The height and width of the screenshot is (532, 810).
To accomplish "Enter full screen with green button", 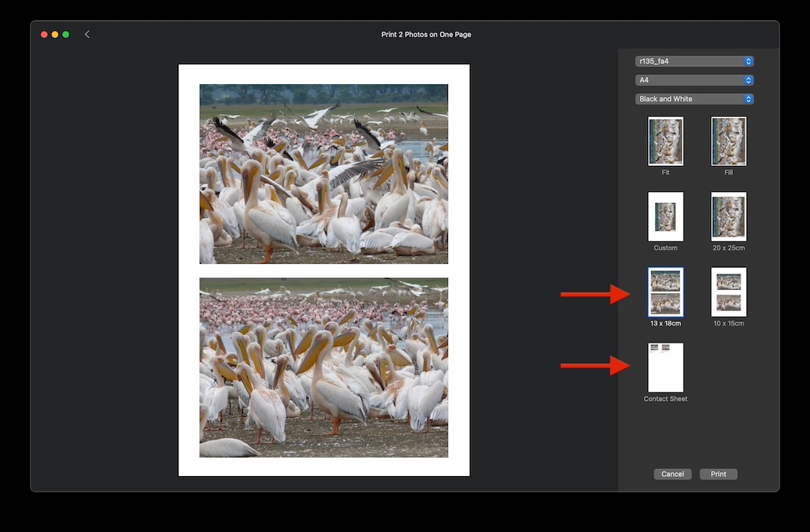I will [x=66, y=35].
